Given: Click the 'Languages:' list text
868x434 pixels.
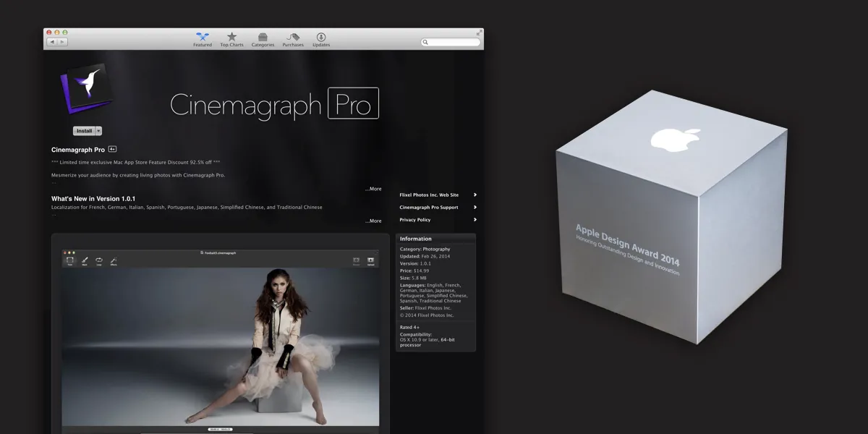Looking at the screenshot, I should (x=434, y=293).
